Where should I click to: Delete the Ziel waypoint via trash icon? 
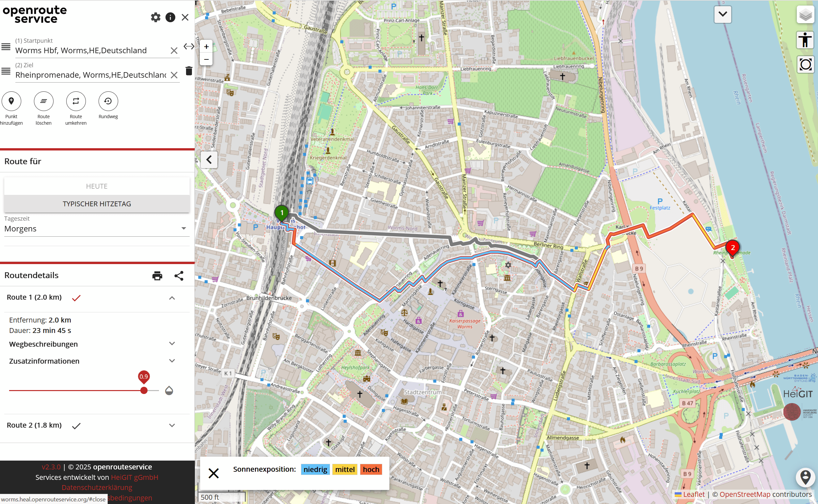click(189, 71)
